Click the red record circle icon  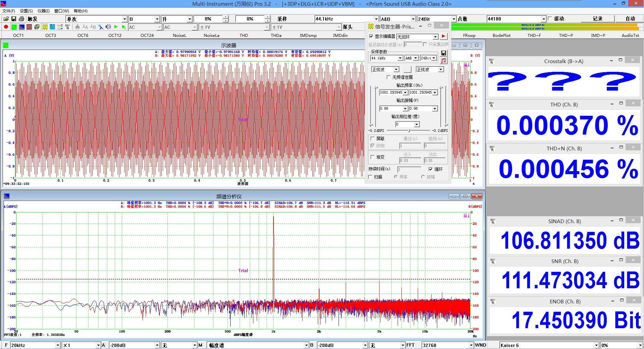[6, 27]
